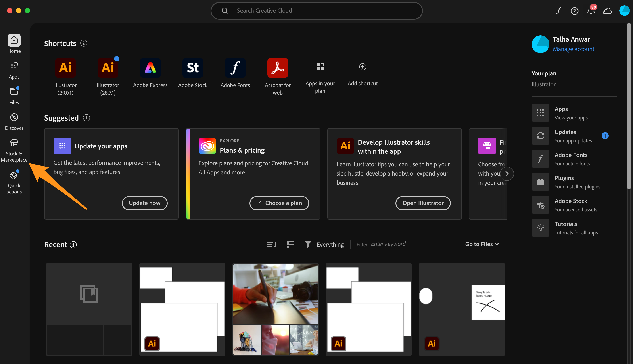The width and height of the screenshot is (633, 364).
Task: Show the next suggested card arrow
Action: 507,174
